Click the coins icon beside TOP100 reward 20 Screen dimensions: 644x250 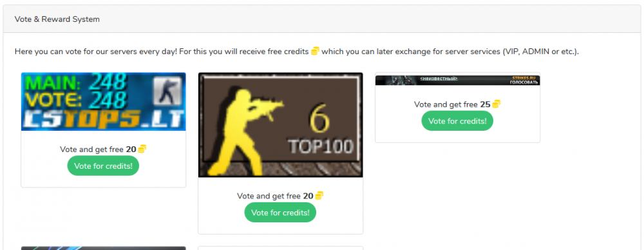pyautogui.click(x=319, y=196)
